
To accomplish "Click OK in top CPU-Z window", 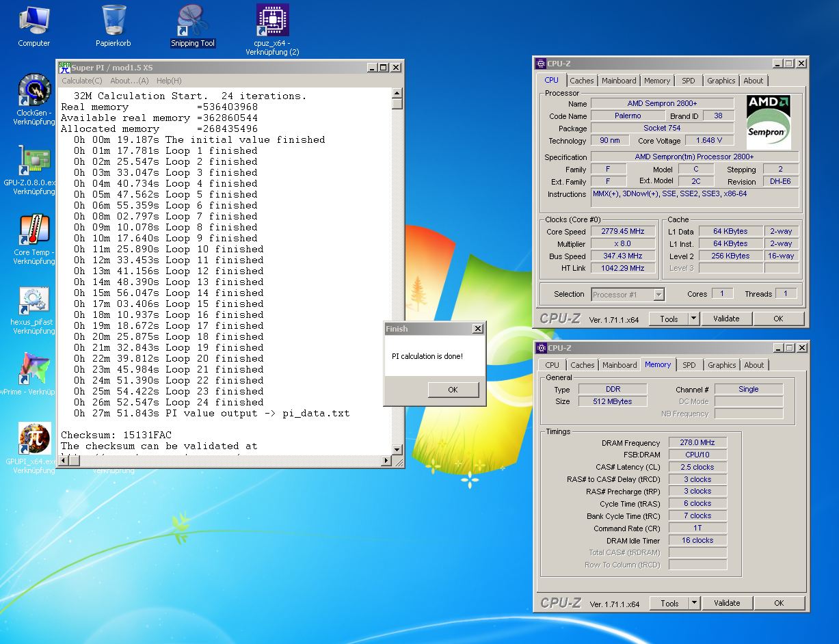I will (x=778, y=319).
